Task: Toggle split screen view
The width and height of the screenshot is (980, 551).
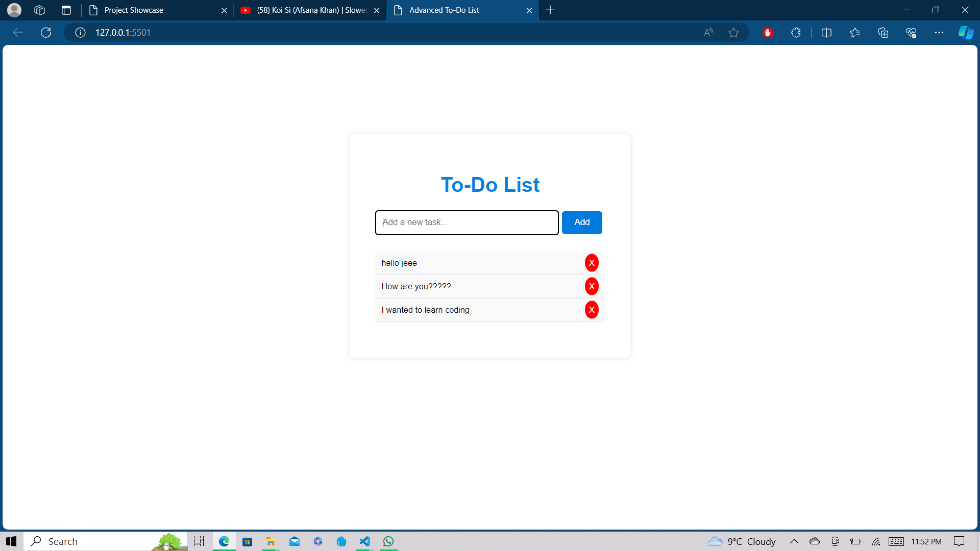Action: pyautogui.click(x=826, y=33)
